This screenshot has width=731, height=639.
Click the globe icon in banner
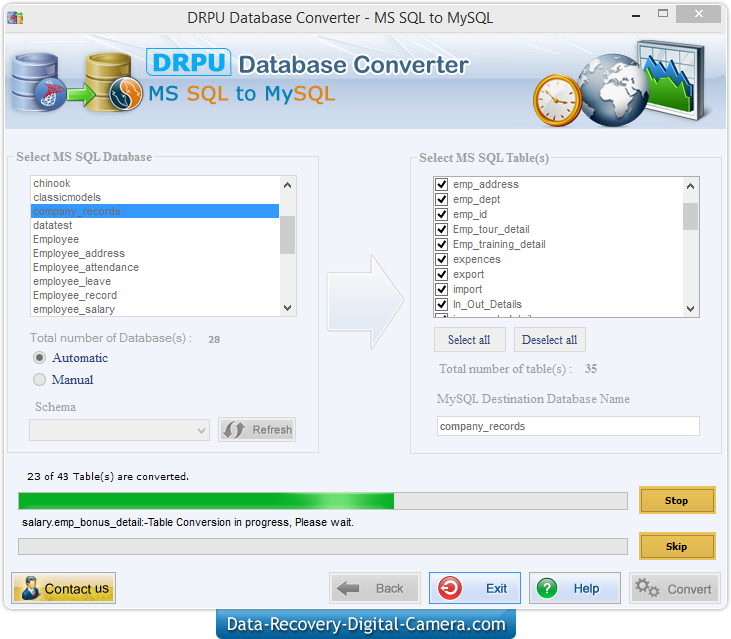coord(613,90)
